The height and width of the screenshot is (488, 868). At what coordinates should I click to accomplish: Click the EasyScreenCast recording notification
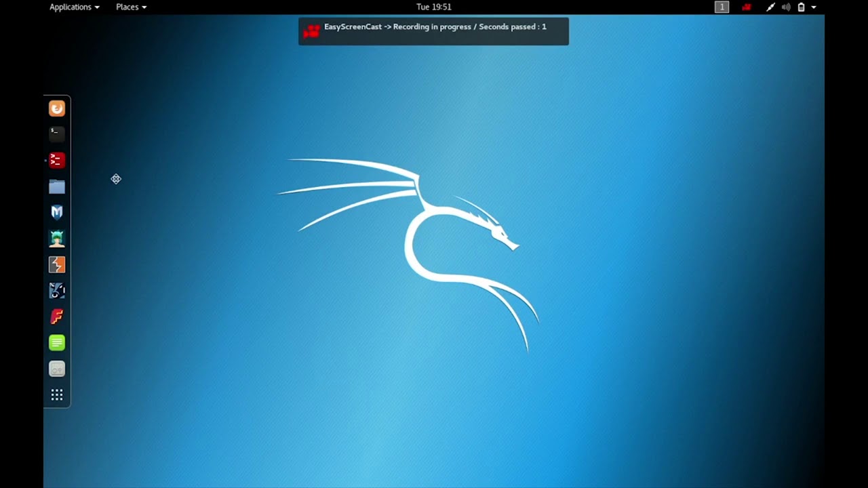pyautogui.click(x=433, y=31)
